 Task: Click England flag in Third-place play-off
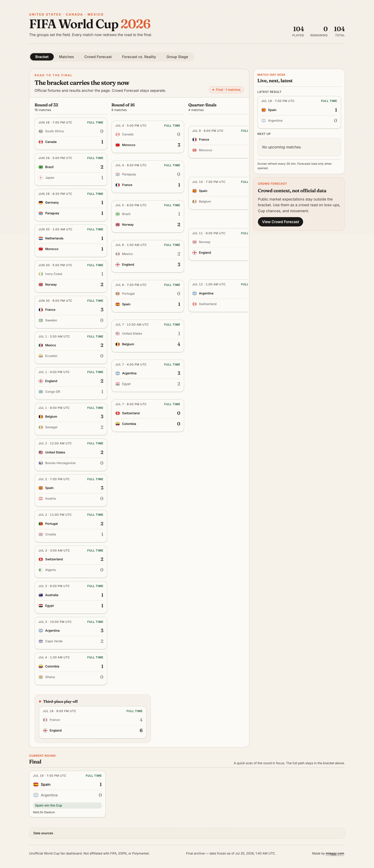pos(45,731)
